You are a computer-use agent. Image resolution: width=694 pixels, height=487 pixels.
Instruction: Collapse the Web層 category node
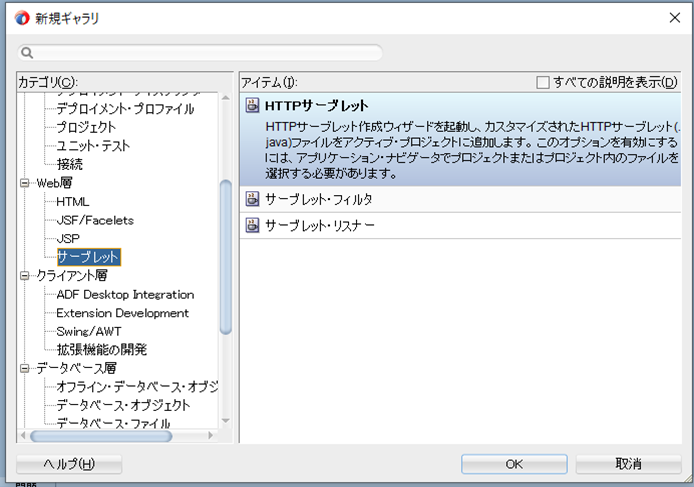click(x=26, y=184)
